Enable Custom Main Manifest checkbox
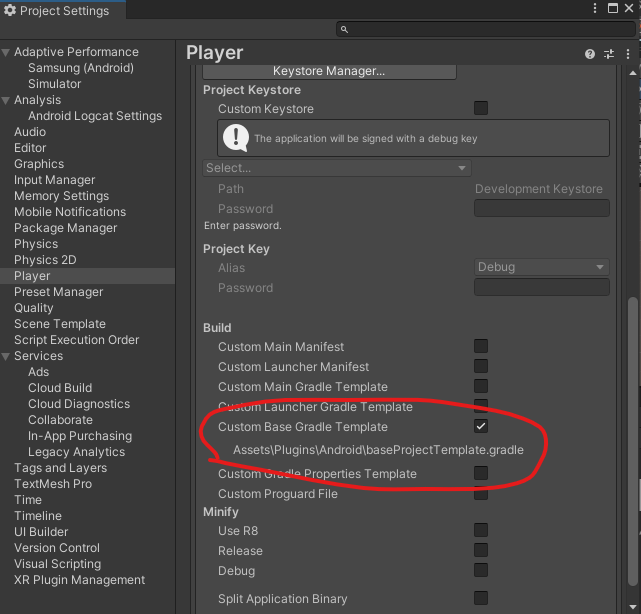Image resolution: width=641 pixels, height=614 pixels. (x=481, y=346)
